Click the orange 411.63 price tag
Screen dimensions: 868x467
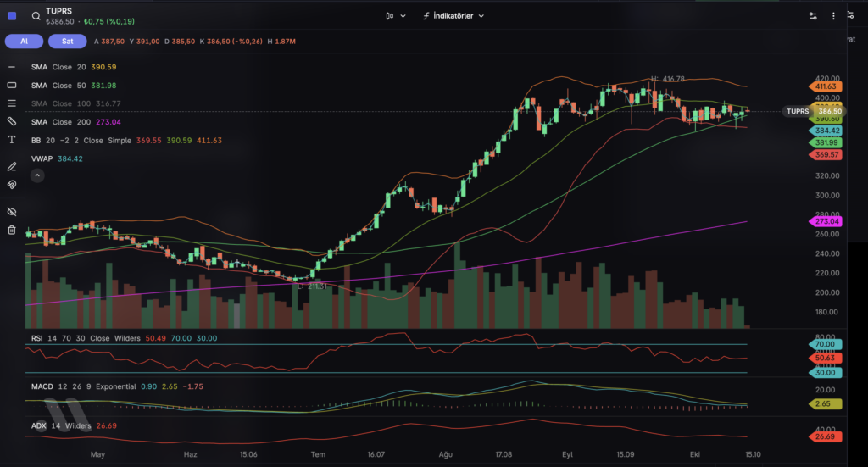click(x=826, y=86)
